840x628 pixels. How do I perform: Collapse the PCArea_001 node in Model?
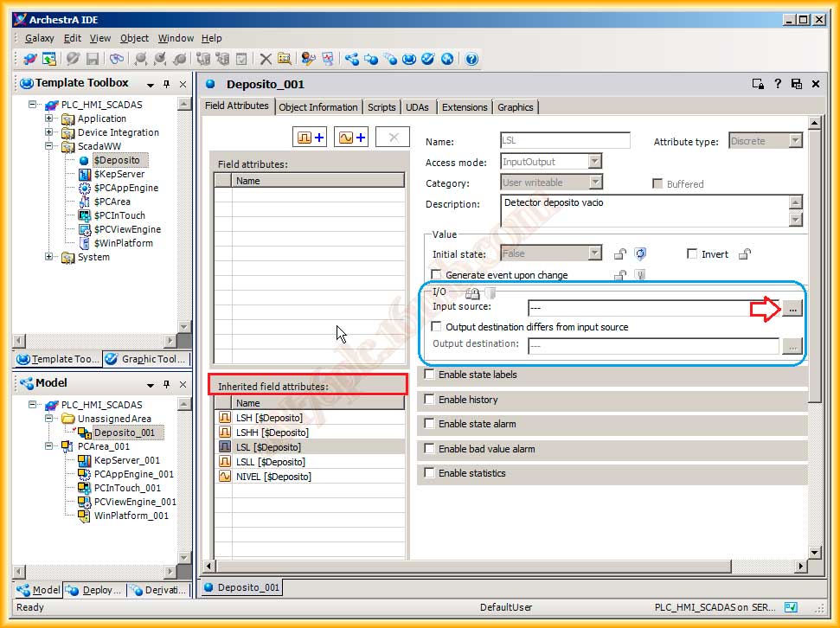(49, 446)
